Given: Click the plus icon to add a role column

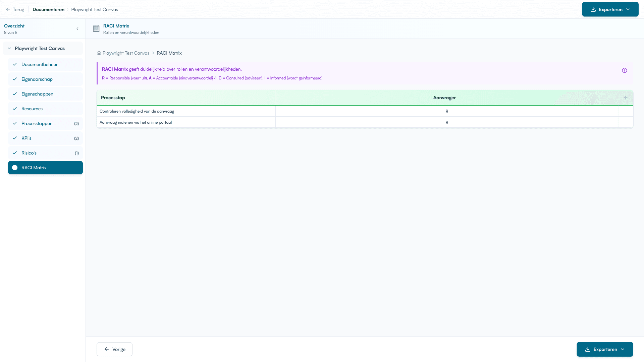Looking at the screenshot, I should 625,98.
